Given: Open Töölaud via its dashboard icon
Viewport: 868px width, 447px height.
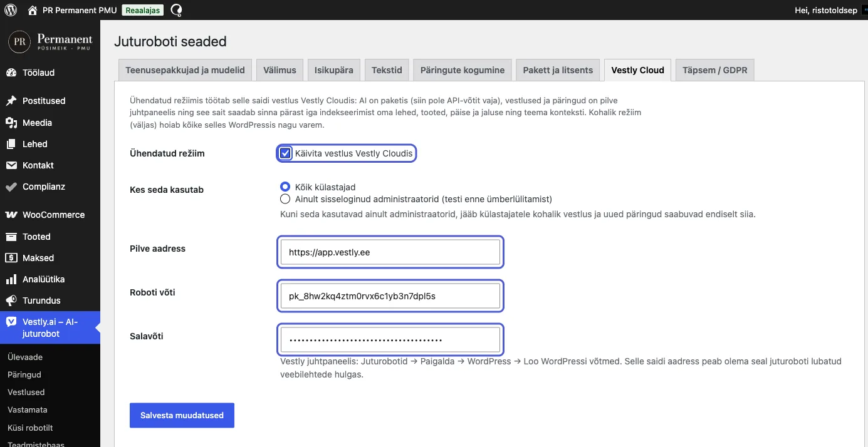Looking at the screenshot, I should click(11, 73).
